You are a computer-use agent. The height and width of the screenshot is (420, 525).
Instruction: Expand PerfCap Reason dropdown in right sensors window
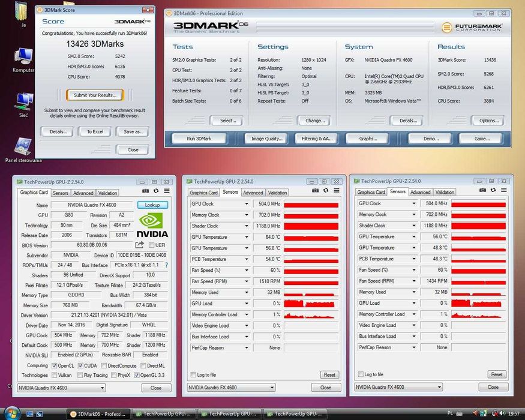pyautogui.click(x=414, y=347)
